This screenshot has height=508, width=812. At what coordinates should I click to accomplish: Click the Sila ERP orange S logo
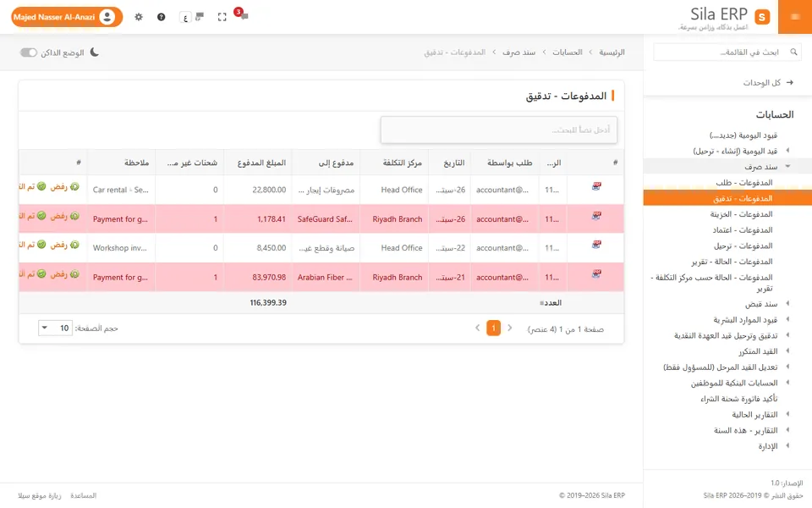click(762, 17)
